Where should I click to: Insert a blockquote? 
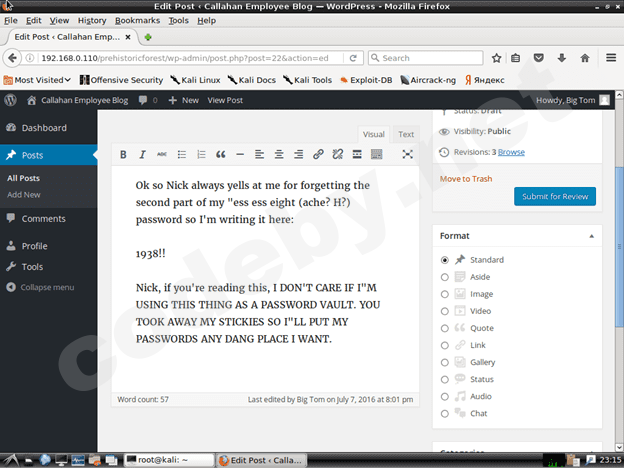point(220,154)
